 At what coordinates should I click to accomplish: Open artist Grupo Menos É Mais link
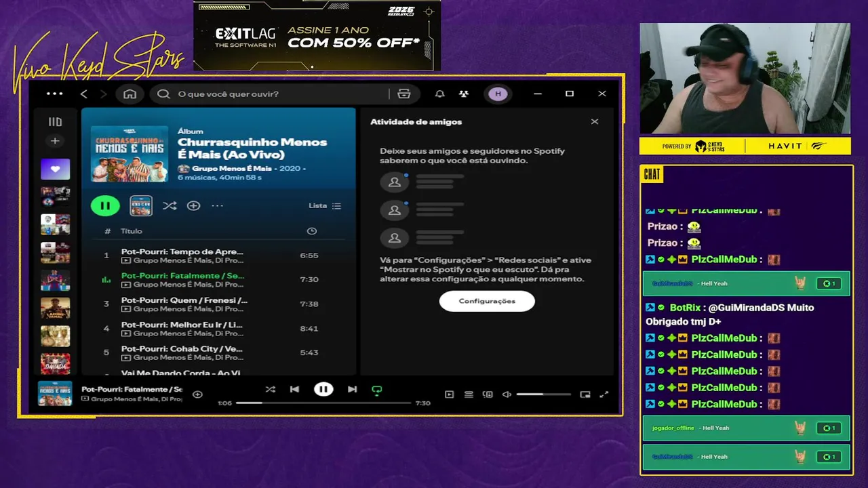click(232, 168)
